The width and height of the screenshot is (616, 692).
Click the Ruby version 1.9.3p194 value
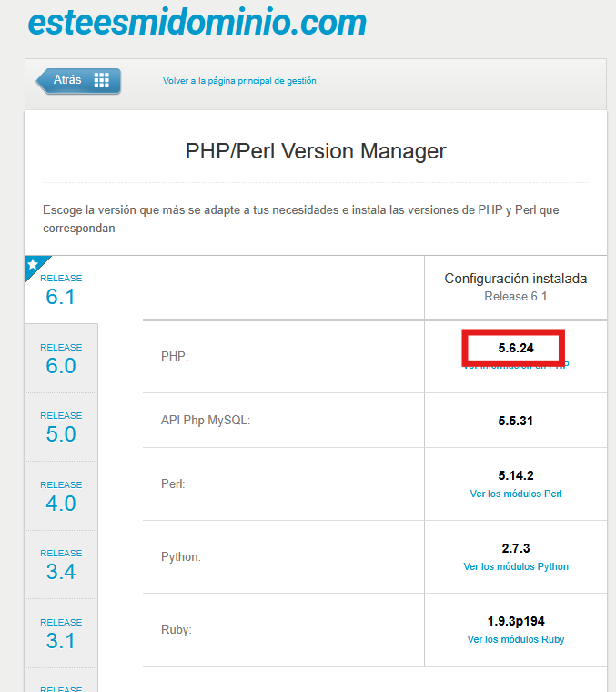tap(516, 622)
